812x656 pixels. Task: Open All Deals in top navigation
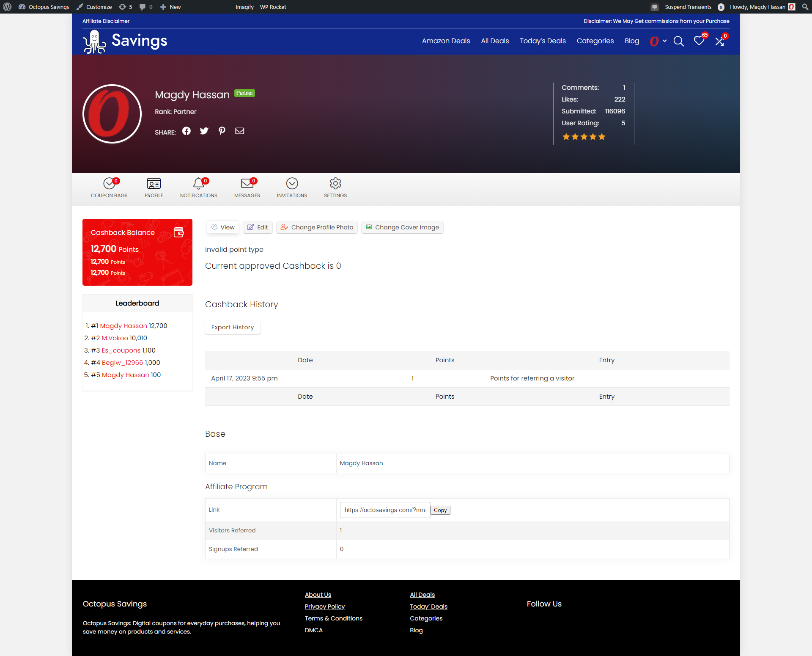coord(495,41)
